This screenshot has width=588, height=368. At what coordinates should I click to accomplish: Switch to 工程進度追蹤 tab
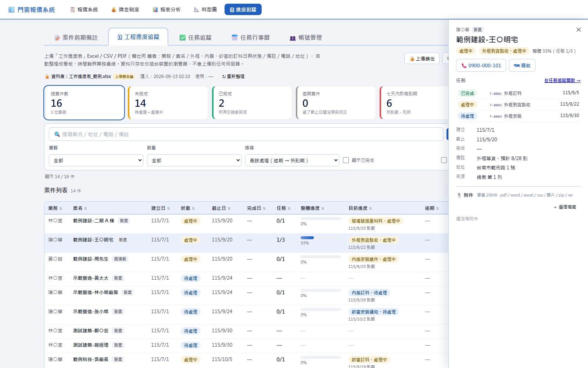(x=138, y=37)
